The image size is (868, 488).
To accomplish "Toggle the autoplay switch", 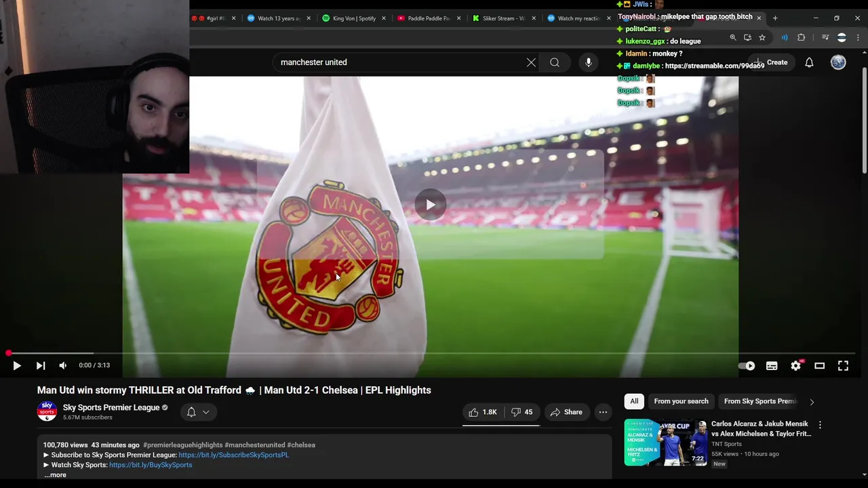I will click(x=747, y=366).
